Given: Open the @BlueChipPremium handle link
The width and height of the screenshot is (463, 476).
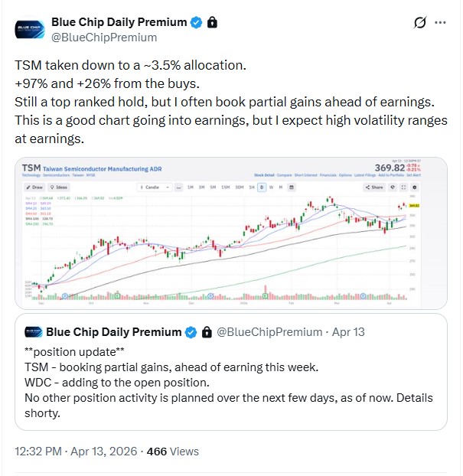Looking at the screenshot, I should coord(103,37).
